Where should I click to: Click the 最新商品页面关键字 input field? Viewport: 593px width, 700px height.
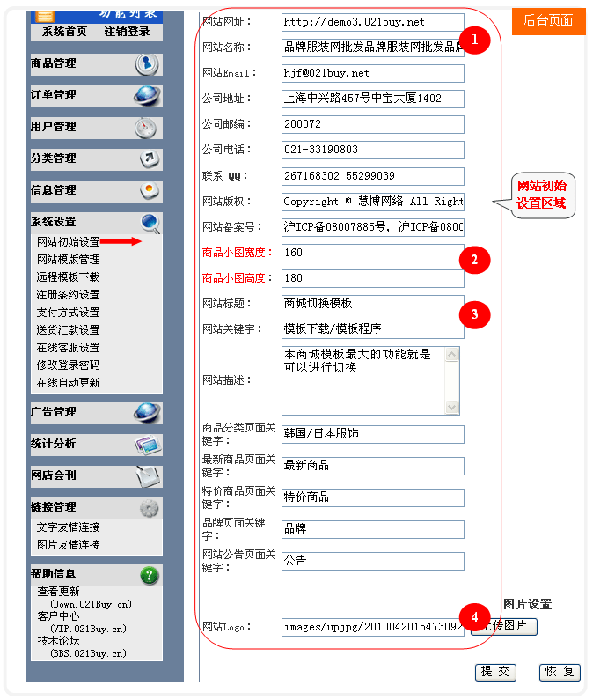[x=373, y=466]
